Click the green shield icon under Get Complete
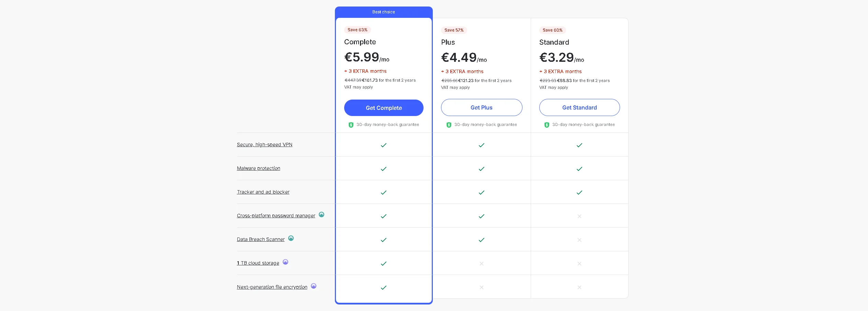Screen dimensions: 868x311 pos(351,125)
